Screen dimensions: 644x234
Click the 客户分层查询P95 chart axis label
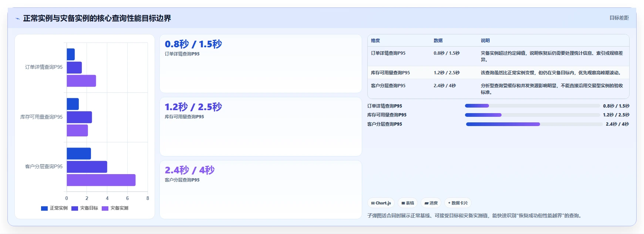44,167
